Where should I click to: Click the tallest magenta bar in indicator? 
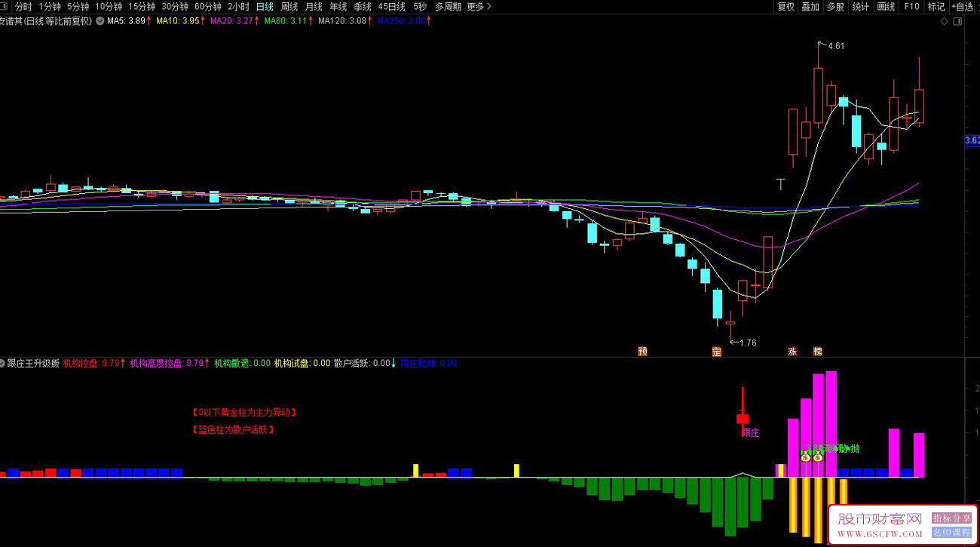pyautogui.click(x=831, y=424)
